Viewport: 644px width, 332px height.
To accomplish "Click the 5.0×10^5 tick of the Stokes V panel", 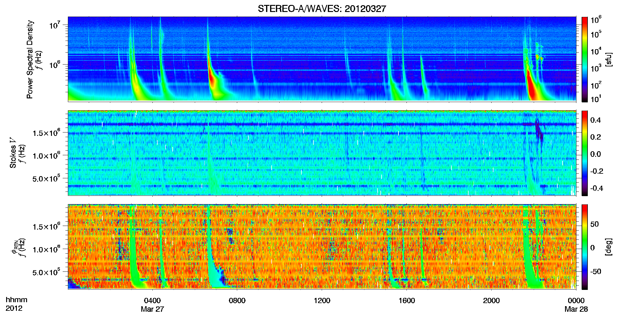I will (46, 178).
